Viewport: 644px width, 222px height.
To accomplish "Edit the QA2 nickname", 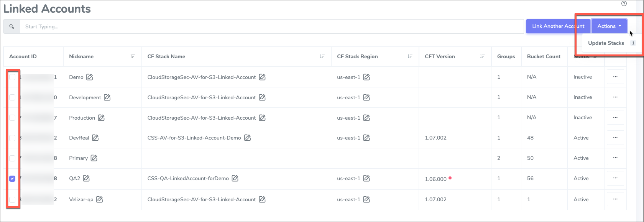I will tap(86, 178).
